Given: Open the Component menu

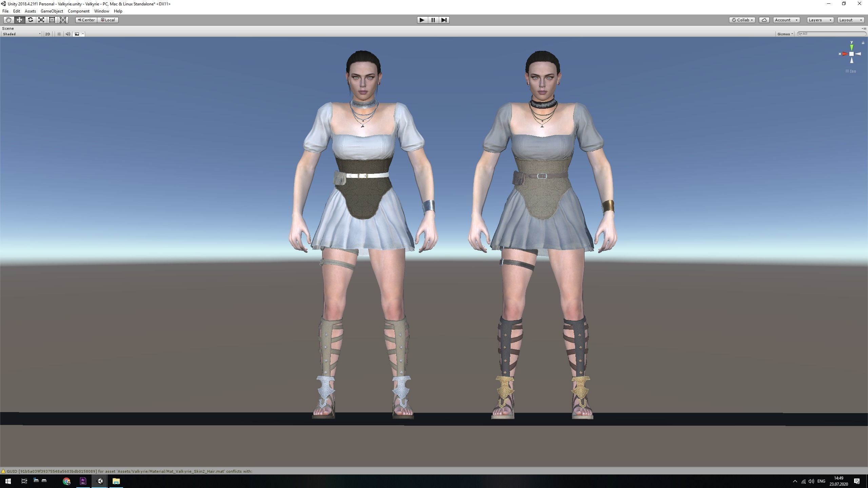Looking at the screenshot, I should click(78, 11).
